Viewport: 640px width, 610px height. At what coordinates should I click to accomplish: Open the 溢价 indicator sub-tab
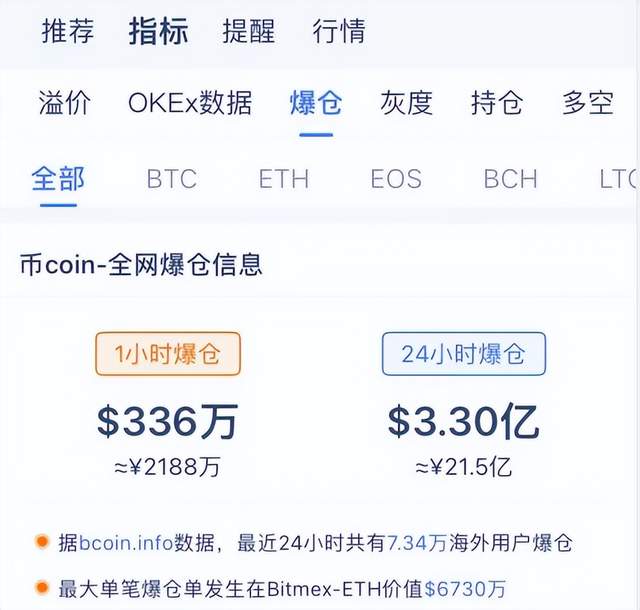click(65, 102)
